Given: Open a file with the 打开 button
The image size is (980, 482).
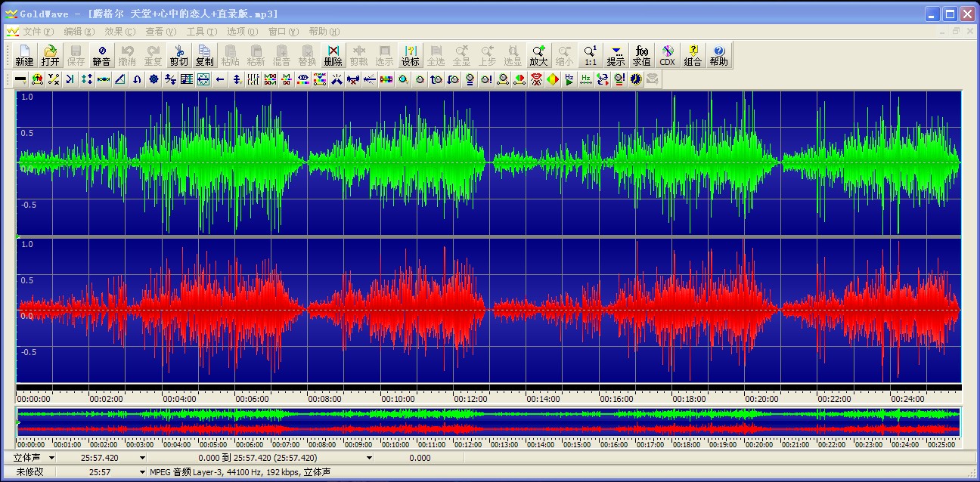Looking at the screenshot, I should click(x=50, y=55).
